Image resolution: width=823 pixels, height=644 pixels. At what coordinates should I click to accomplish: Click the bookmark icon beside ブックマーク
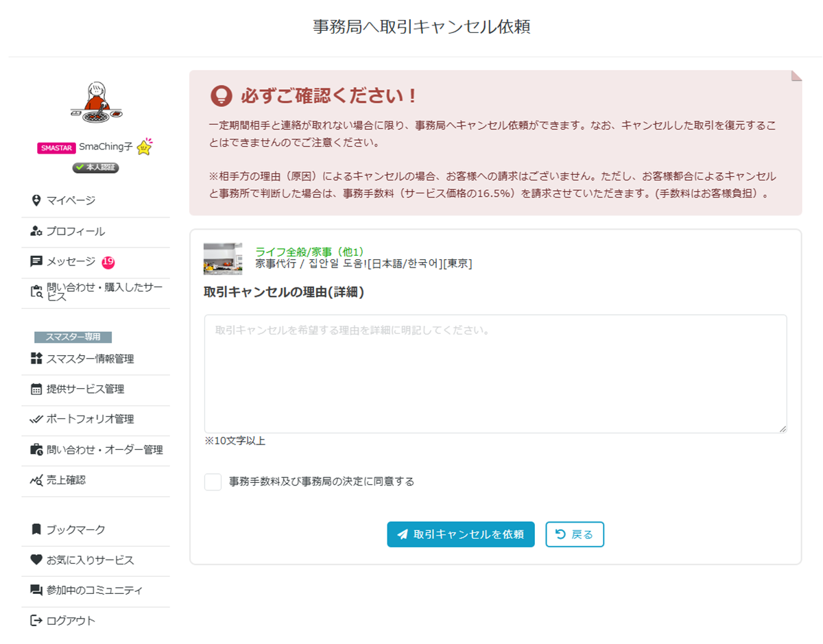(x=36, y=529)
